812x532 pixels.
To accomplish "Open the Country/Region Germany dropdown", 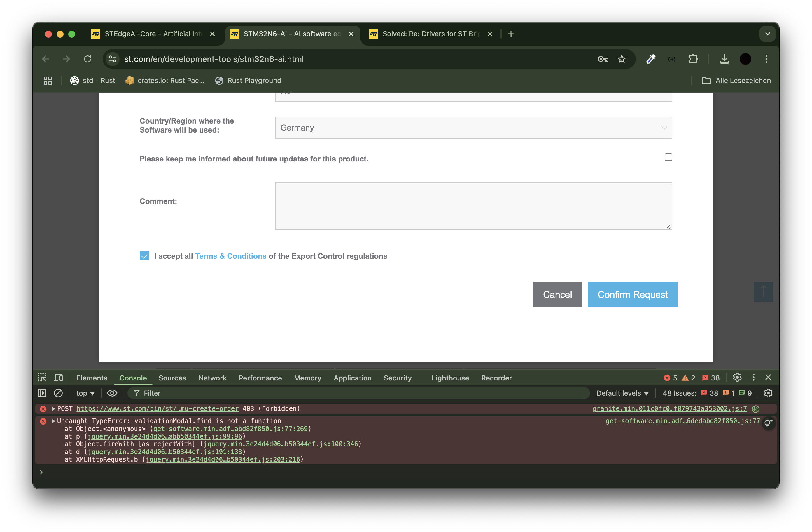I will tap(473, 128).
